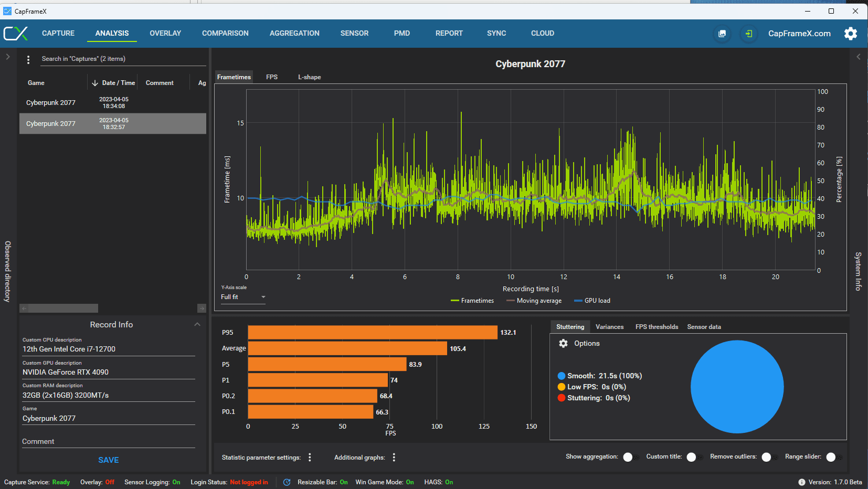This screenshot has width=868, height=489.
Task: Click the version info icon
Action: tap(801, 482)
